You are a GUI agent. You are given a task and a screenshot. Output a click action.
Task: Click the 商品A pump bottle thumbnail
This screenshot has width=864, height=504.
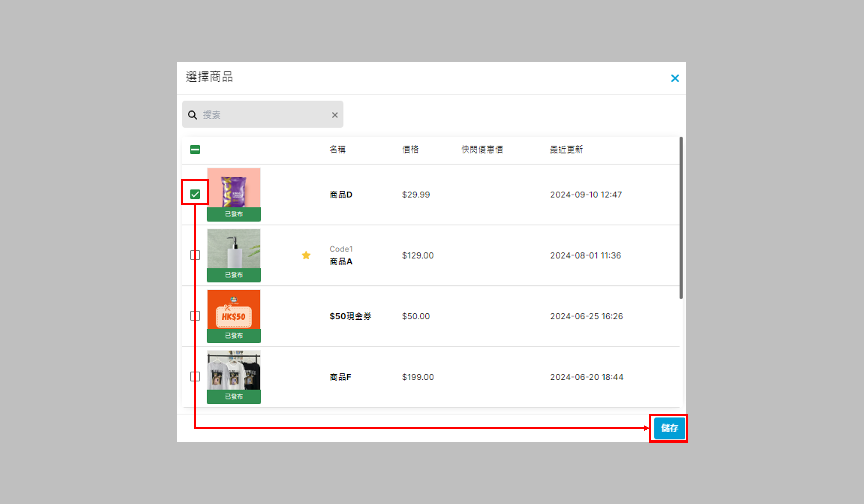pos(234,249)
